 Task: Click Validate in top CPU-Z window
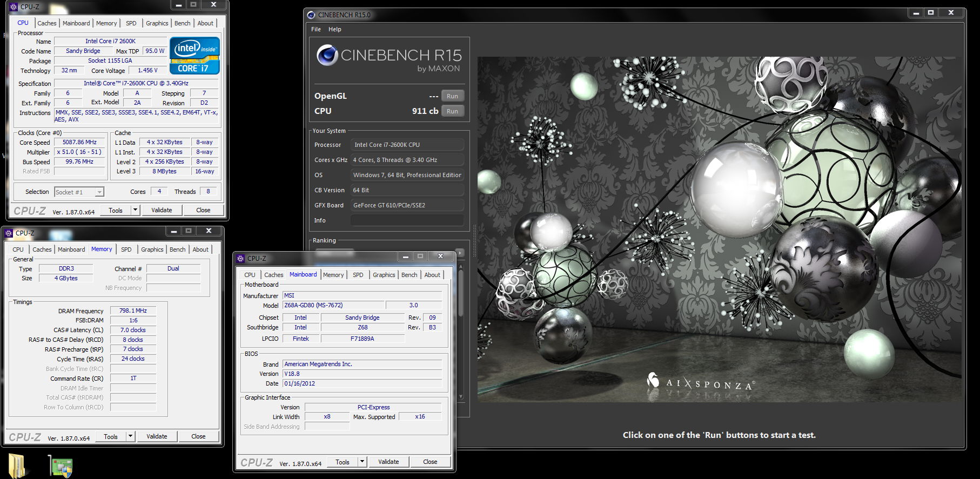[x=162, y=210]
